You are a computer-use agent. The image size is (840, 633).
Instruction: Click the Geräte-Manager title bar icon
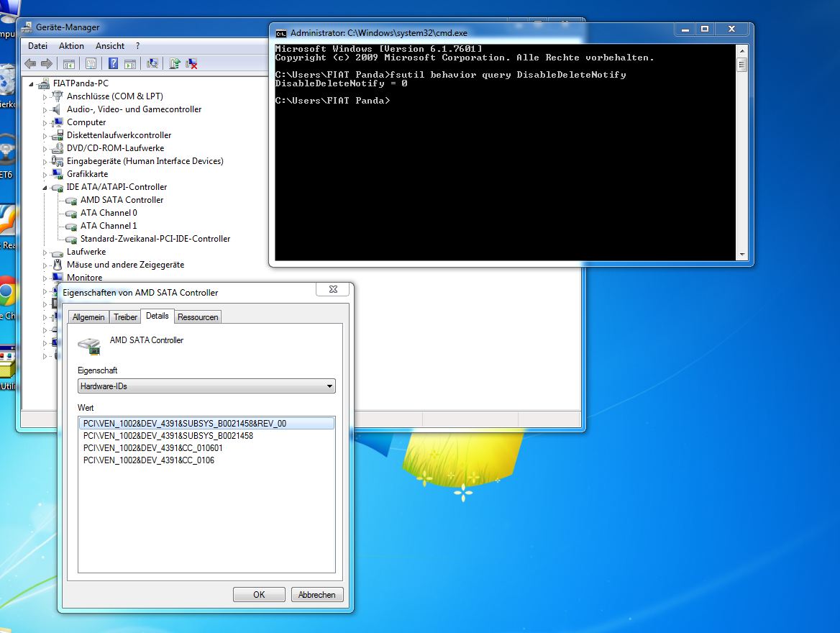pos(26,27)
